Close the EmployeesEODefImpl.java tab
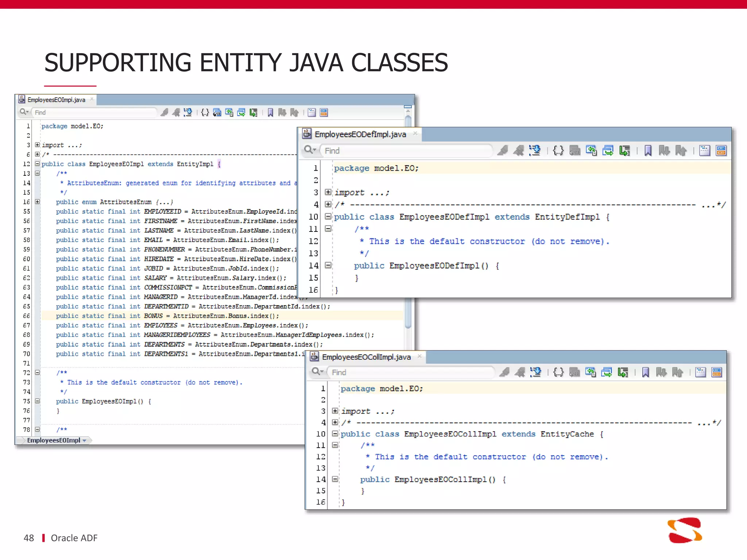The width and height of the screenshot is (747, 560). pyautogui.click(x=415, y=133)
